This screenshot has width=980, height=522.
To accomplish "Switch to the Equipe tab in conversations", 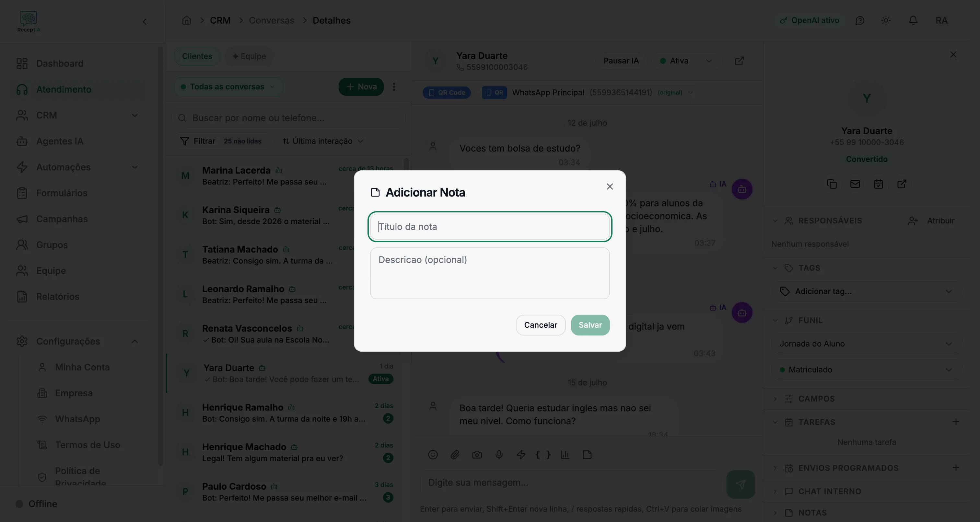I will (249, 56).
